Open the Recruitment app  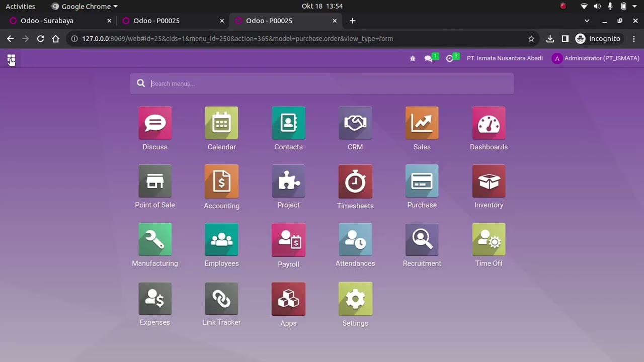[422, 245]
